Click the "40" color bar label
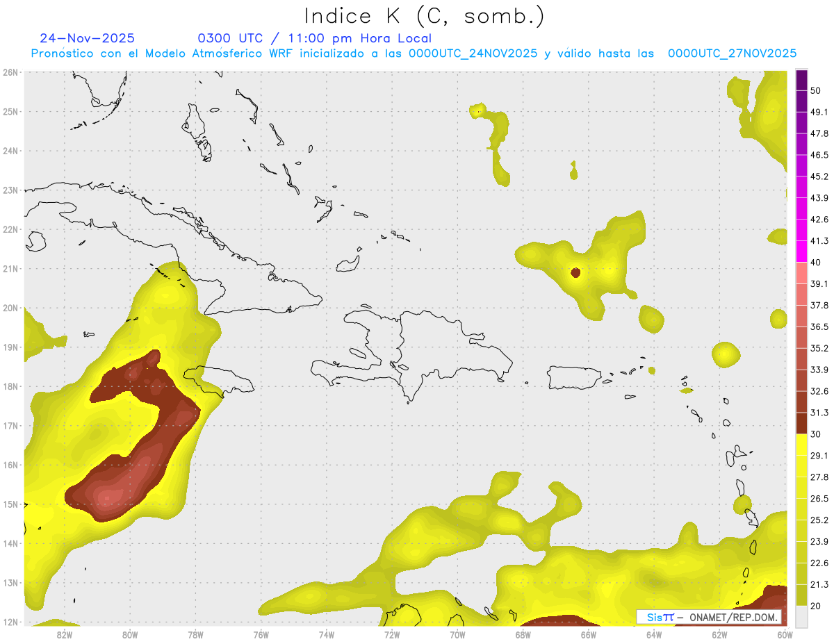Image resolution: width=834 pixels, height=644 pixels. coord(815,263)
